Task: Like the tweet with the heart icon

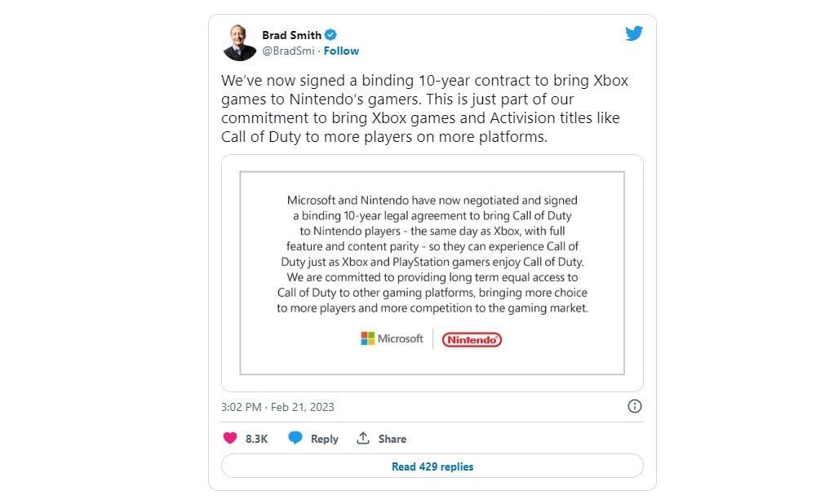Action: point(230,439)
